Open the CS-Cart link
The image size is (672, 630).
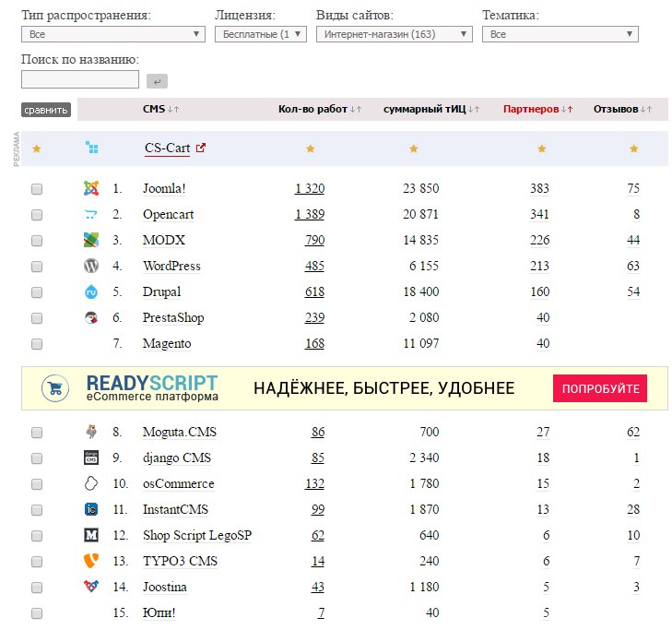(167, 148)
